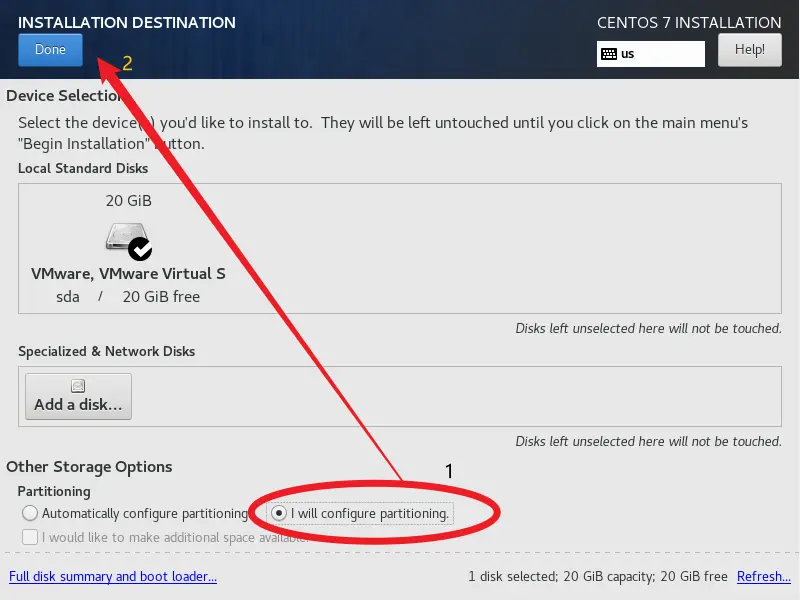This screenshot has width=800, height=600.
Task: Click the Refresh... link
Action: coord(763,577)
